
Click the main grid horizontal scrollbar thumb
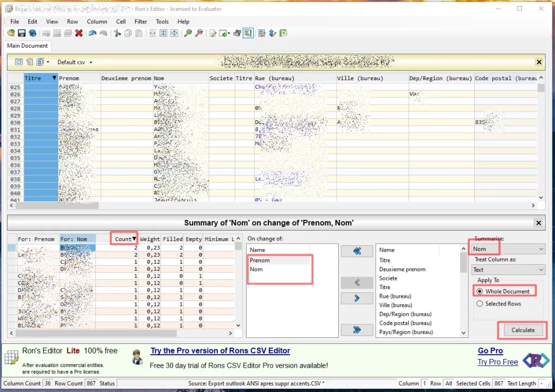pyautogui.click(x=57, y=205)
